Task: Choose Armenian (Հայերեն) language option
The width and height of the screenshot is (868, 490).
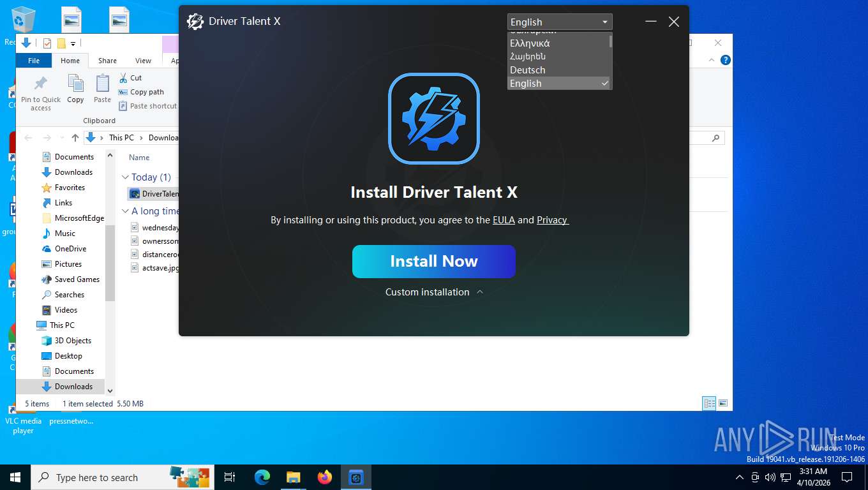Action: 559,57
